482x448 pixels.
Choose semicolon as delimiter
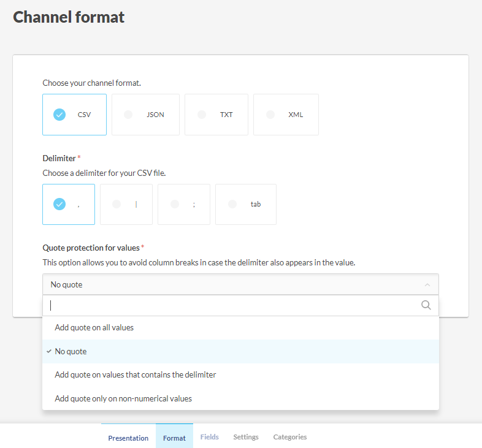[x=184, y=205]
